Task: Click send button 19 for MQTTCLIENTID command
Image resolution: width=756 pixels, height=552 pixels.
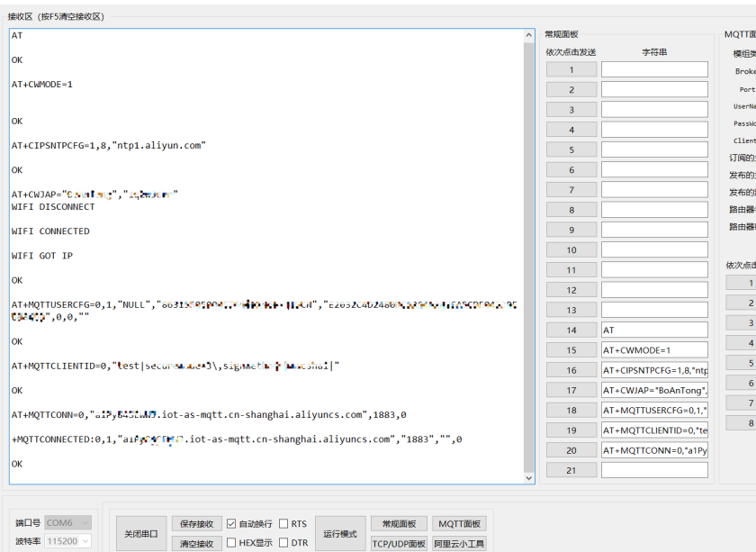Action: point(571,430)
